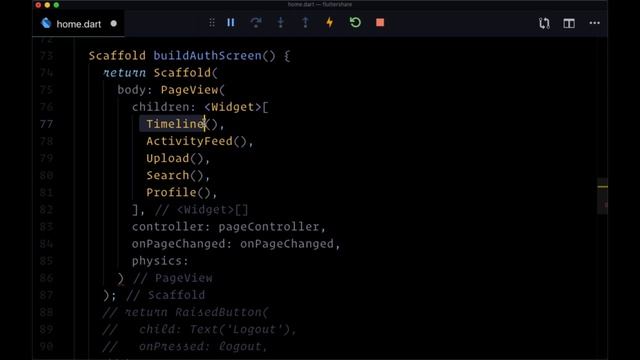Restart the debug session
Screen dimensions: 640x360
pyautogui.click(x=355, y=22)
